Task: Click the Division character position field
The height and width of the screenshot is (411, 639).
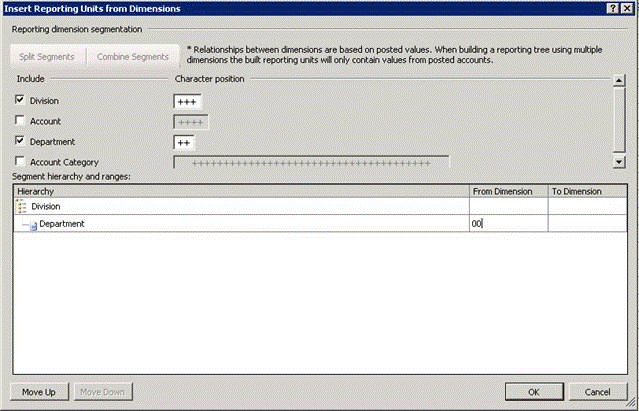Action: click(x=187, y=102)
